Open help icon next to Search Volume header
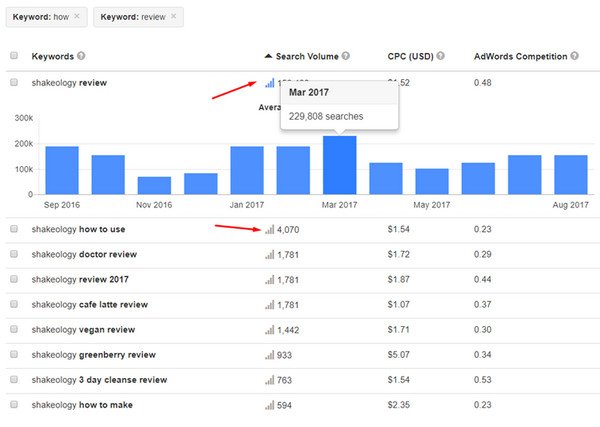Screen dimensions: 600x427 point(346,56)
